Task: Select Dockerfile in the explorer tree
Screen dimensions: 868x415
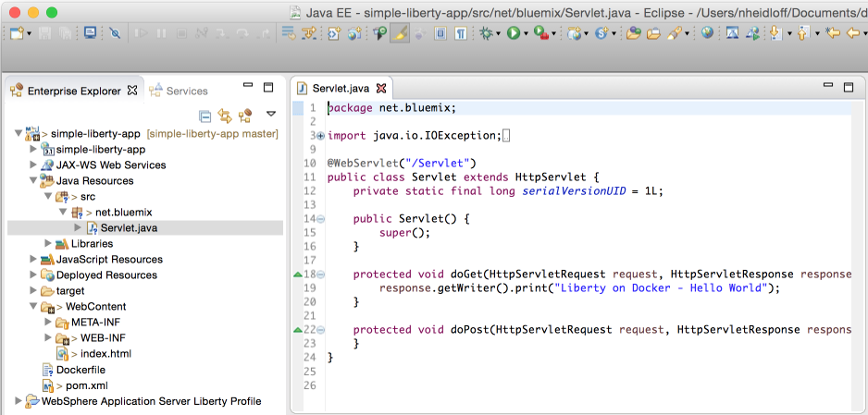Action: pos(81,370)
